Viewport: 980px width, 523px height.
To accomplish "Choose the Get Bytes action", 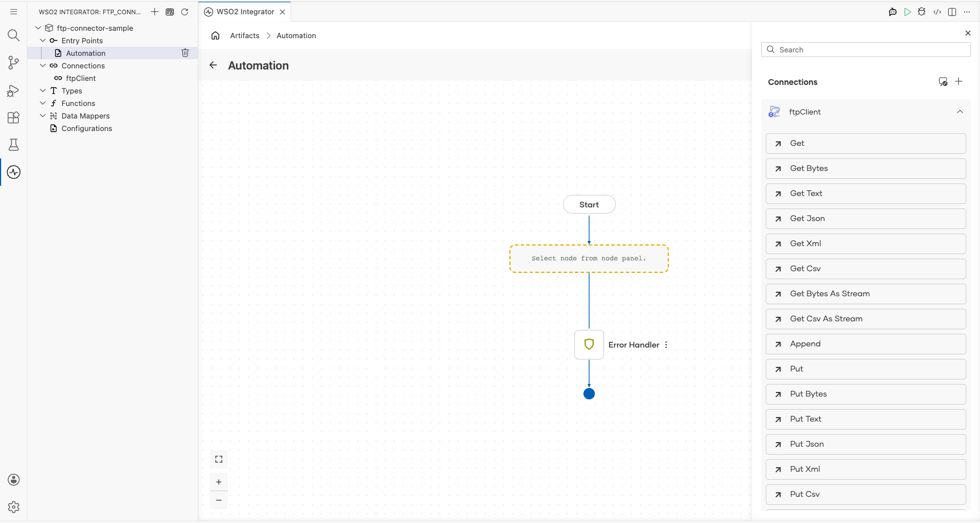I will tap(866, 169).
